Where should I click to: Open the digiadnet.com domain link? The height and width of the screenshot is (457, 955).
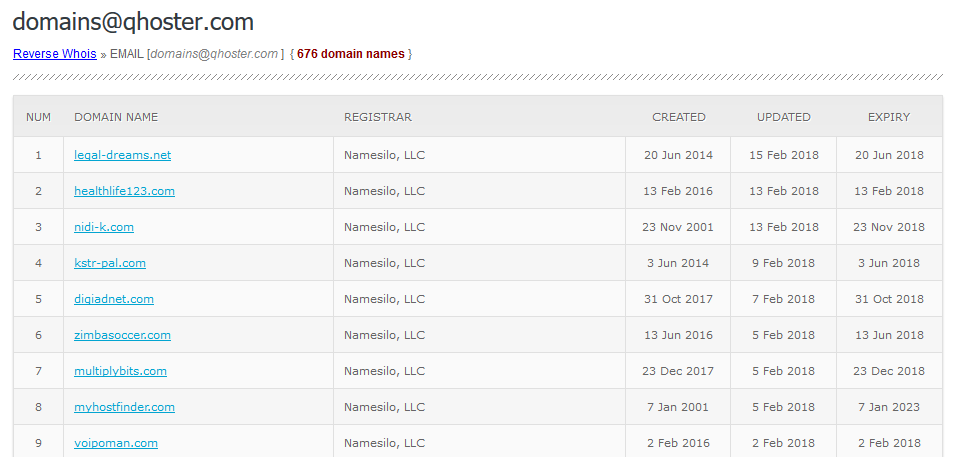[114, 299]
